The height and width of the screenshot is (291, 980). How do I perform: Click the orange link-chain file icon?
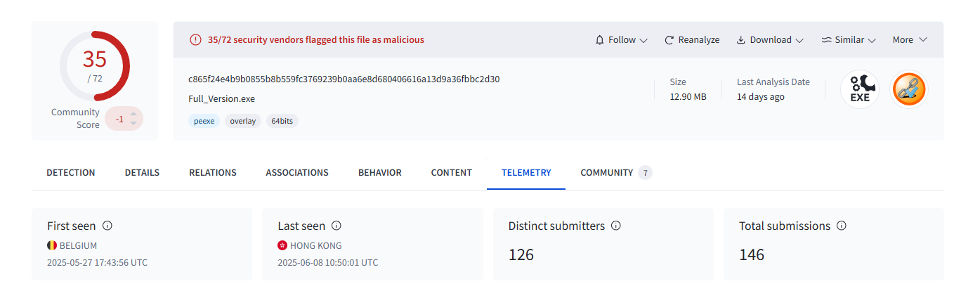point(909,90)
